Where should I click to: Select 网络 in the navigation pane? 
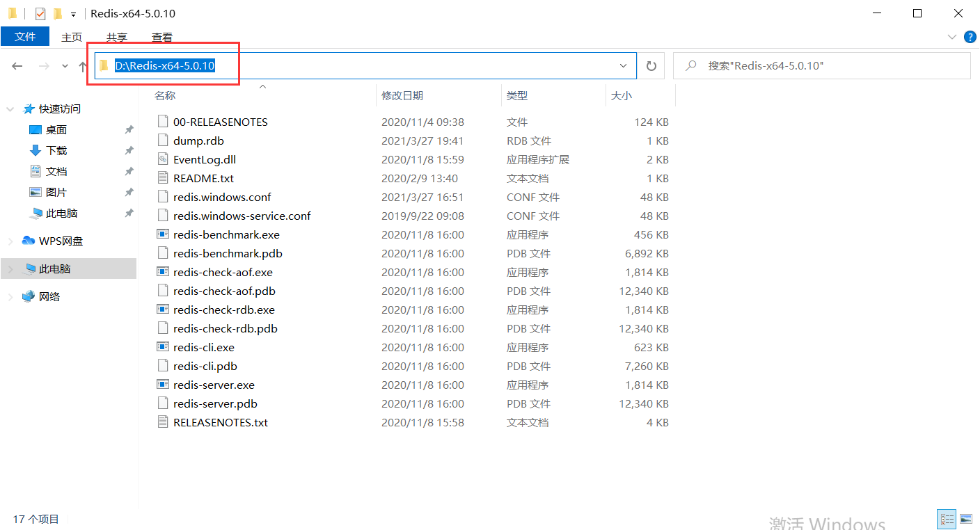pyautogui.click(x=49, y=296)
